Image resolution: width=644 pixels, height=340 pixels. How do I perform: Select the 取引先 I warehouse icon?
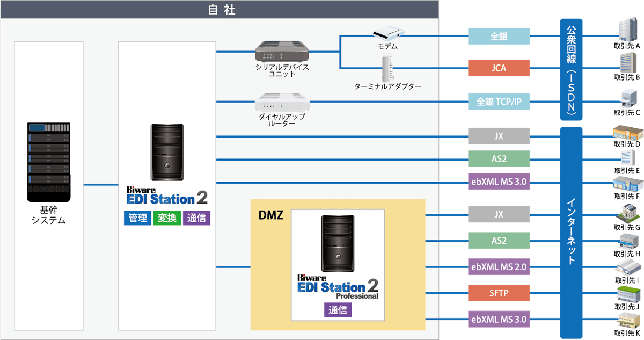(x=627, y=267)
